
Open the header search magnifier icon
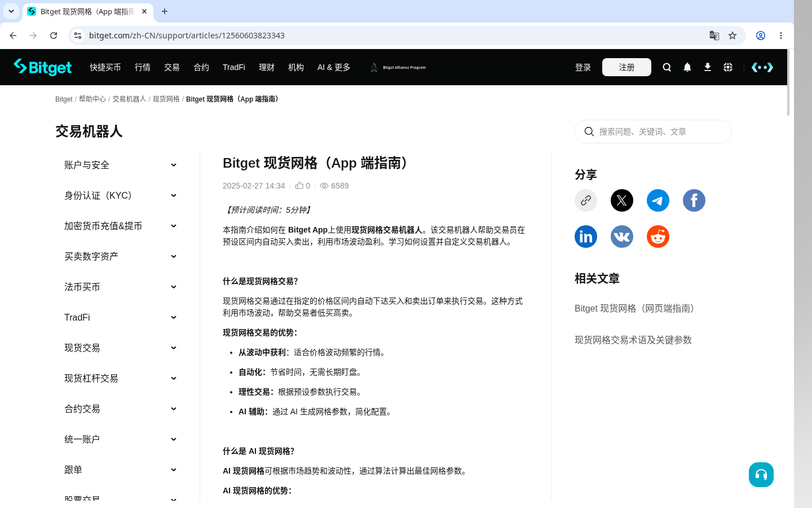667,67
